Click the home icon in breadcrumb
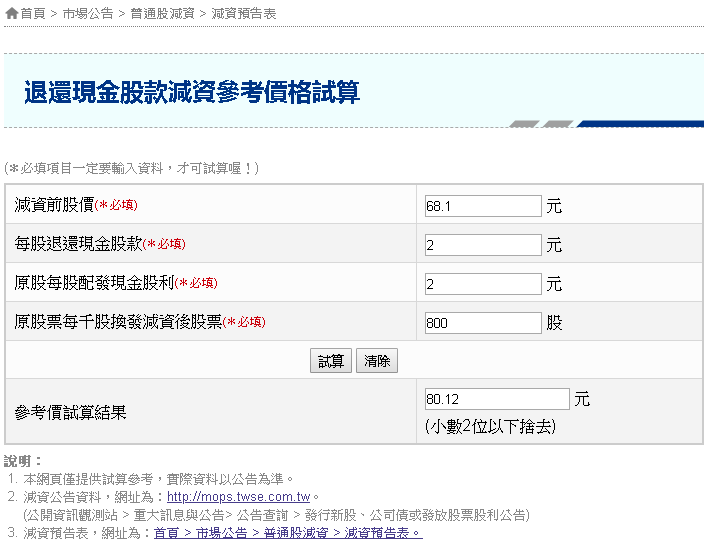 tap(11, 14)
